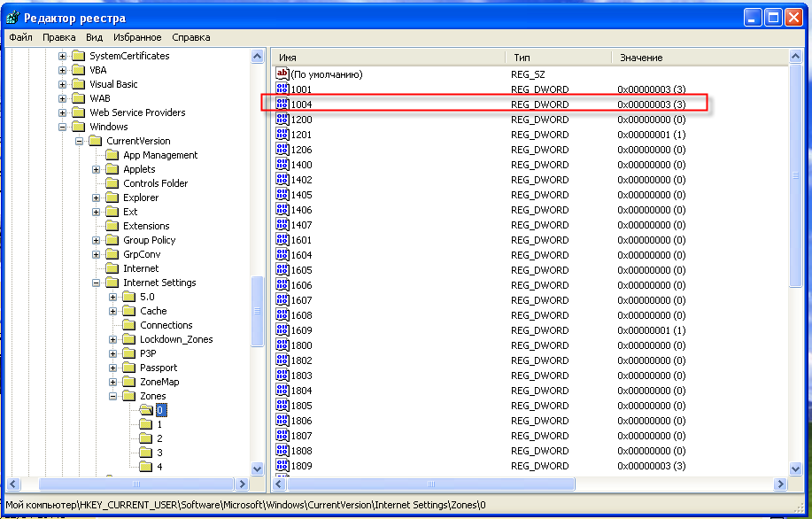
Task: Select the P3P folder icon
Action: click(129, 353)
